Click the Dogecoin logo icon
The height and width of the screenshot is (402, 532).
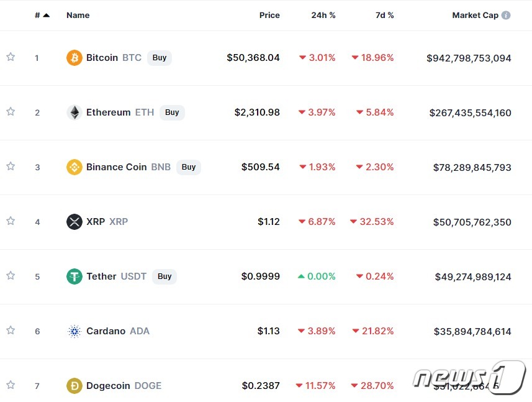tap(74, 386)
